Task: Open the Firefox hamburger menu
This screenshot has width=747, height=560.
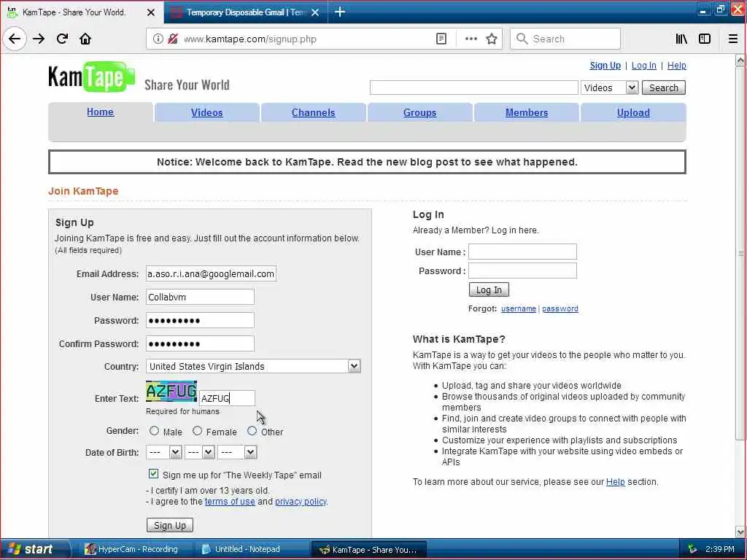Action: pyautogui.click(x=733, y=39)
